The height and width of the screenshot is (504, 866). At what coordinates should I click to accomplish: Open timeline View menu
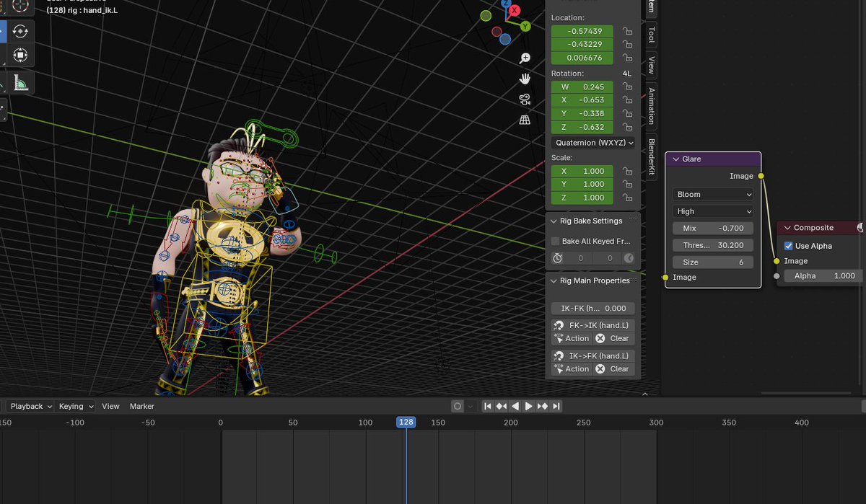[x=110, y=406]
